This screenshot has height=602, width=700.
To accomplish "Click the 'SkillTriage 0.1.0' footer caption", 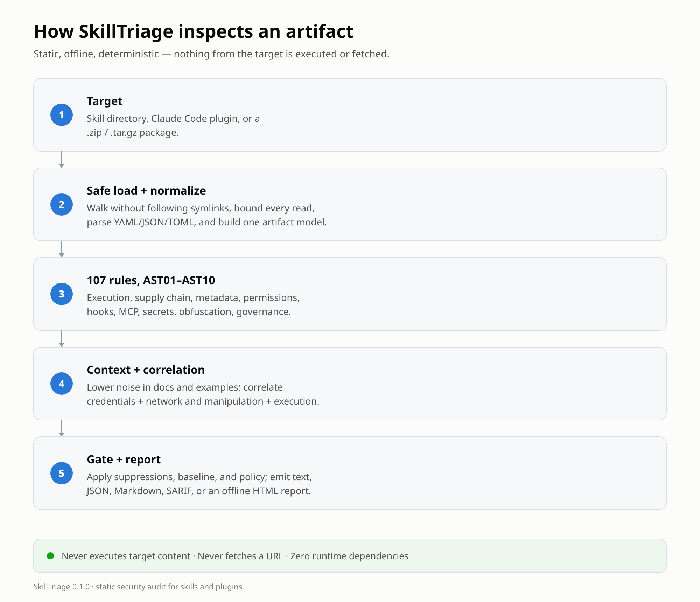I will coord(138,587).
